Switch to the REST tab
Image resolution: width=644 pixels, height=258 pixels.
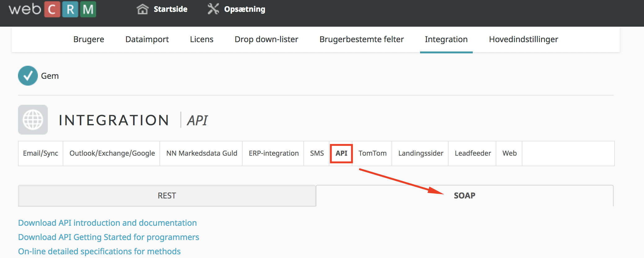(167, 196)
